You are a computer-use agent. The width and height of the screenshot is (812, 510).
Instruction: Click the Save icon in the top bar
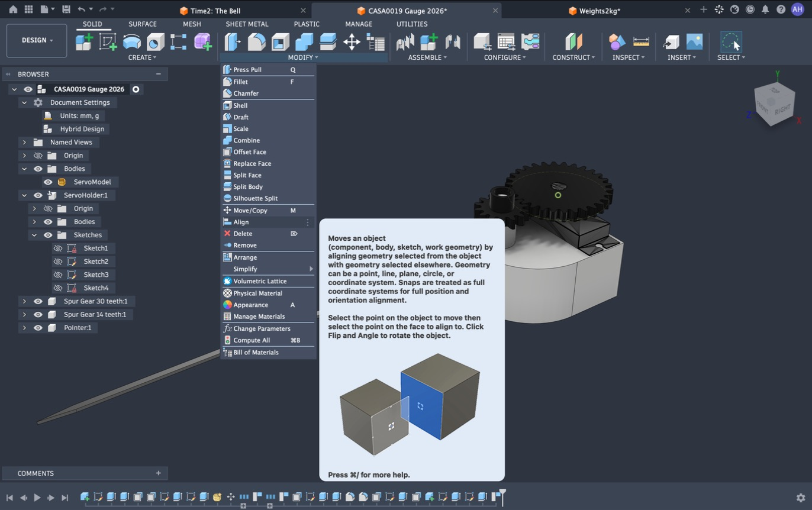point(66,9)
